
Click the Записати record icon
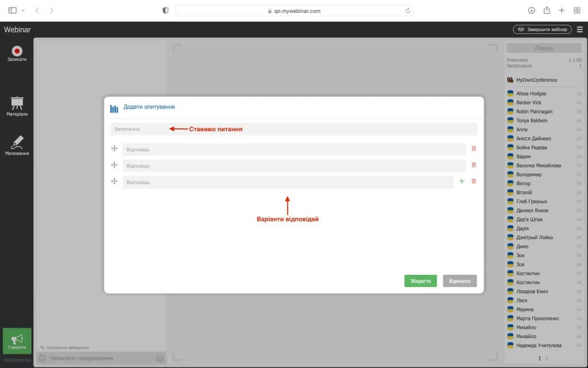[17, 52]
